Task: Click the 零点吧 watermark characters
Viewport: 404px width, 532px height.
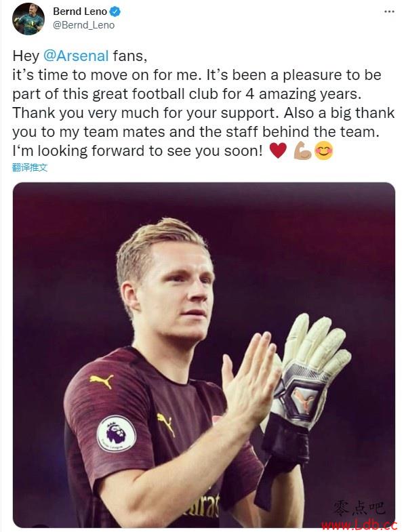Action: coord(359,508)
